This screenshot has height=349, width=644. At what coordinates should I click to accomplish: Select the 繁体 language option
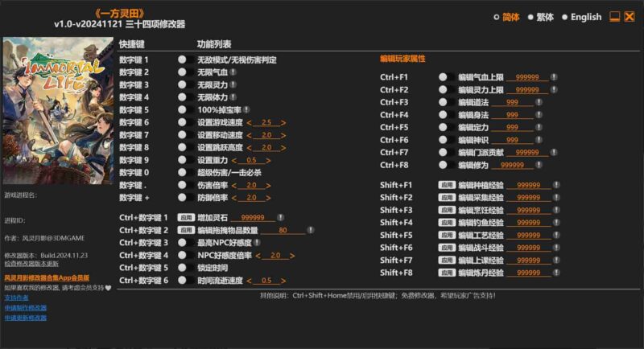tap(540, 17)
